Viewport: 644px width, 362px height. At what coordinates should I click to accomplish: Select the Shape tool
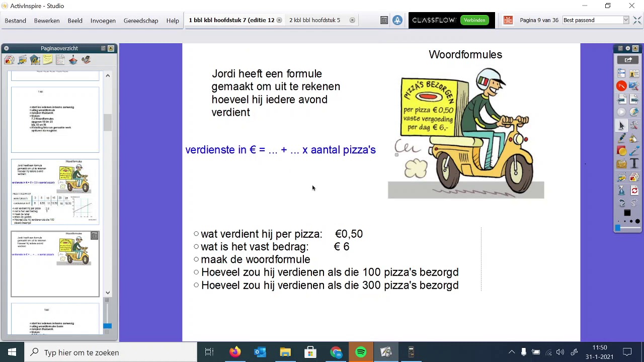621,151
